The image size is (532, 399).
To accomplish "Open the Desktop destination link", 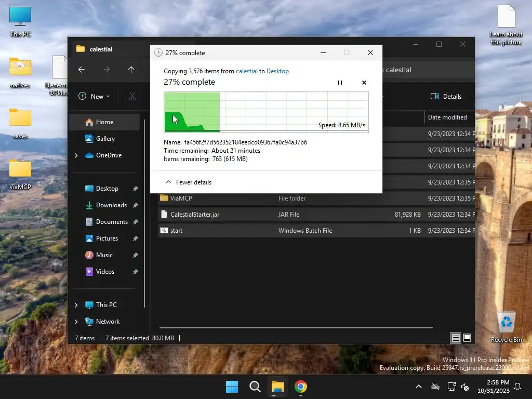I will (x=277, y=71).
